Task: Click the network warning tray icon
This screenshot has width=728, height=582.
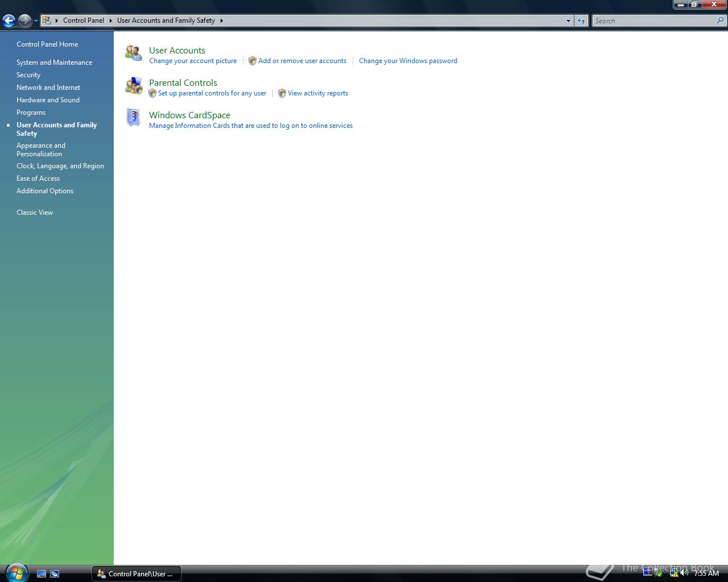Action: (674, 573)
